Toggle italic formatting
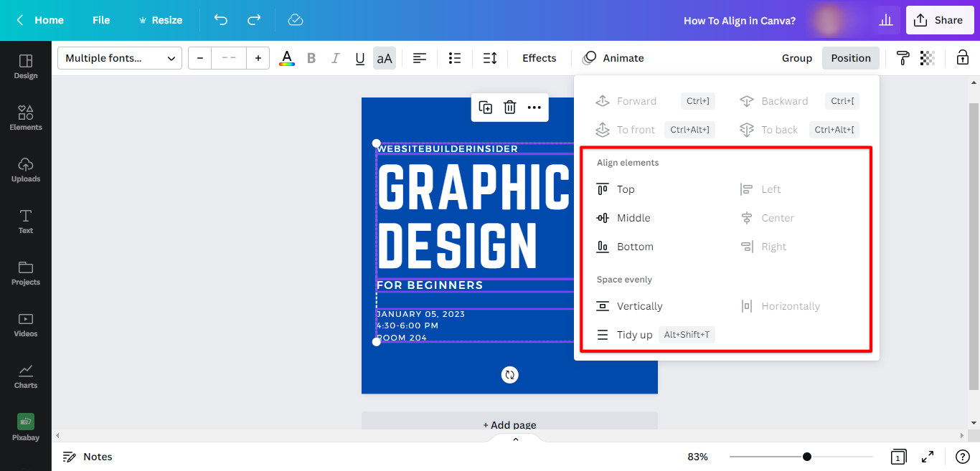 tap(335, 57)
